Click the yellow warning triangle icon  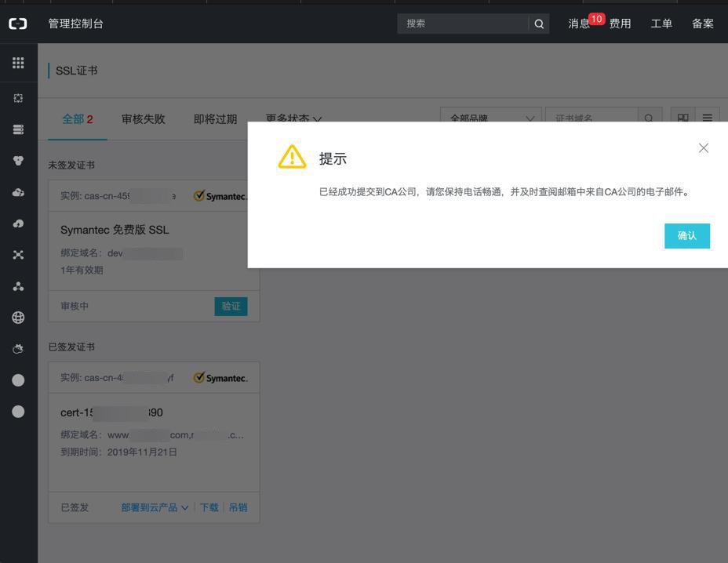[x=292, y=157]
